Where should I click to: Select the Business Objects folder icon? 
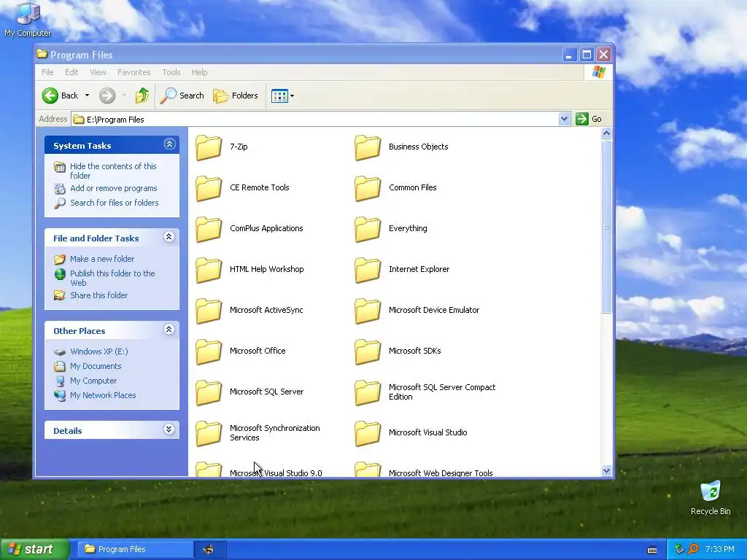[x=368, y=147]
